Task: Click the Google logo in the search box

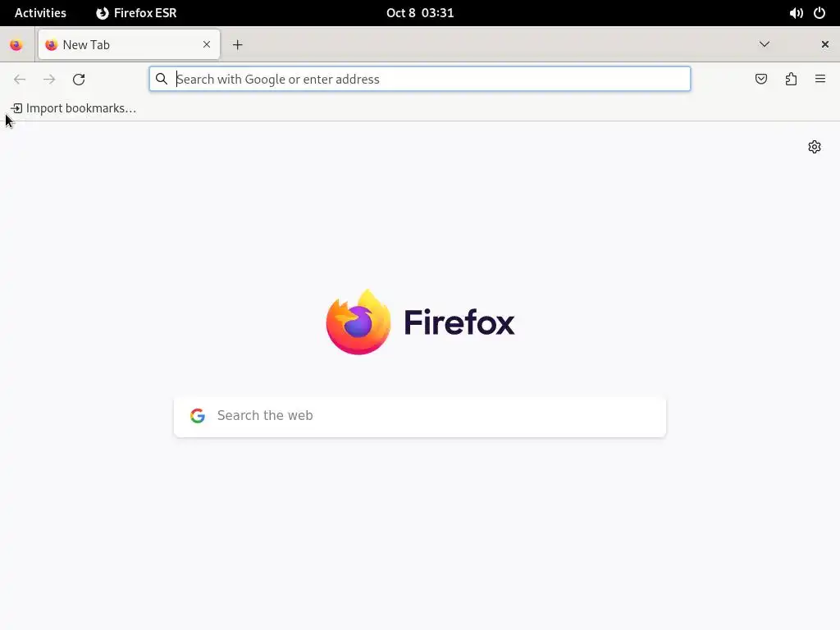Action: click(x=198, y=416)
